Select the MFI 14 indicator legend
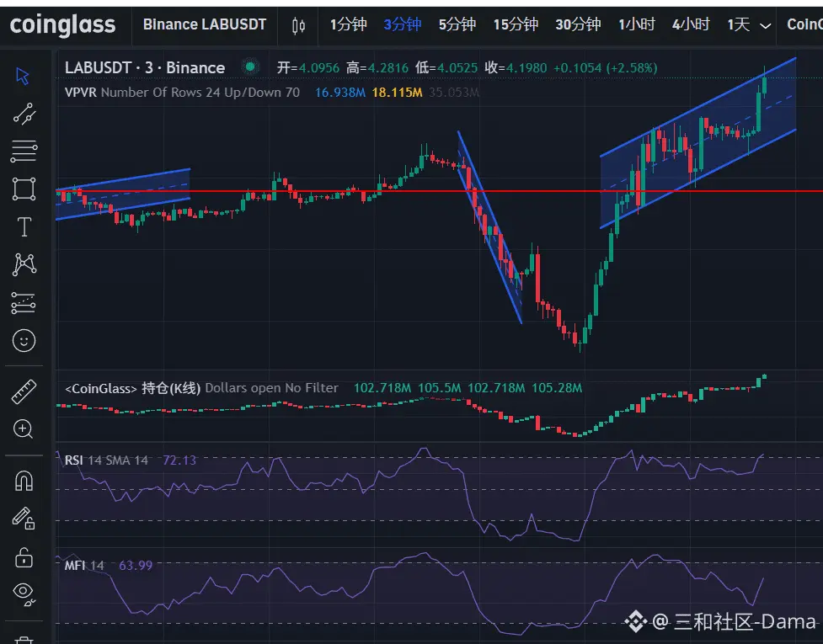 point(84,566)
